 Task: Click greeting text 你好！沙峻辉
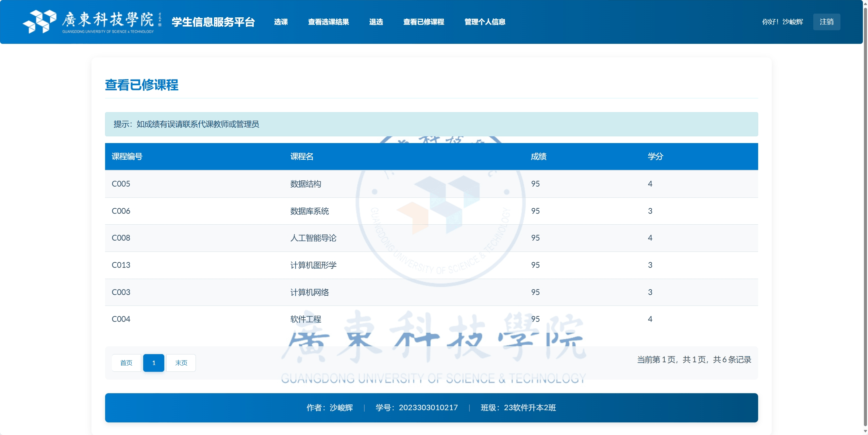(782, 22)
